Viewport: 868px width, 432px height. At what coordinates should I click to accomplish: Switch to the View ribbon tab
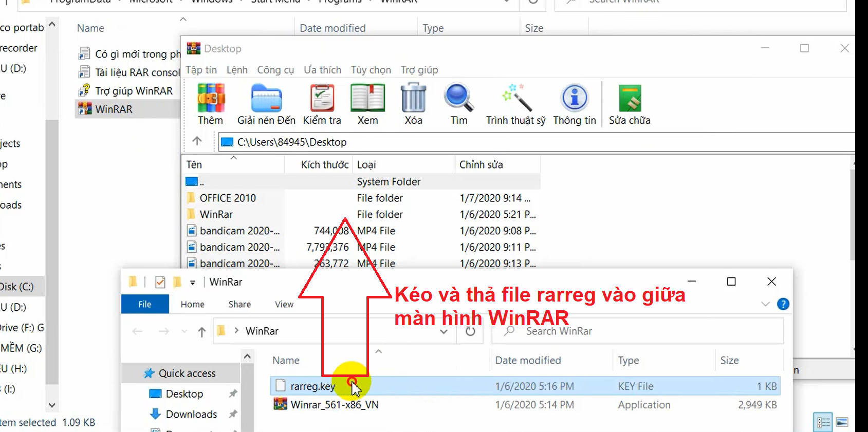[x=284, y=304]
